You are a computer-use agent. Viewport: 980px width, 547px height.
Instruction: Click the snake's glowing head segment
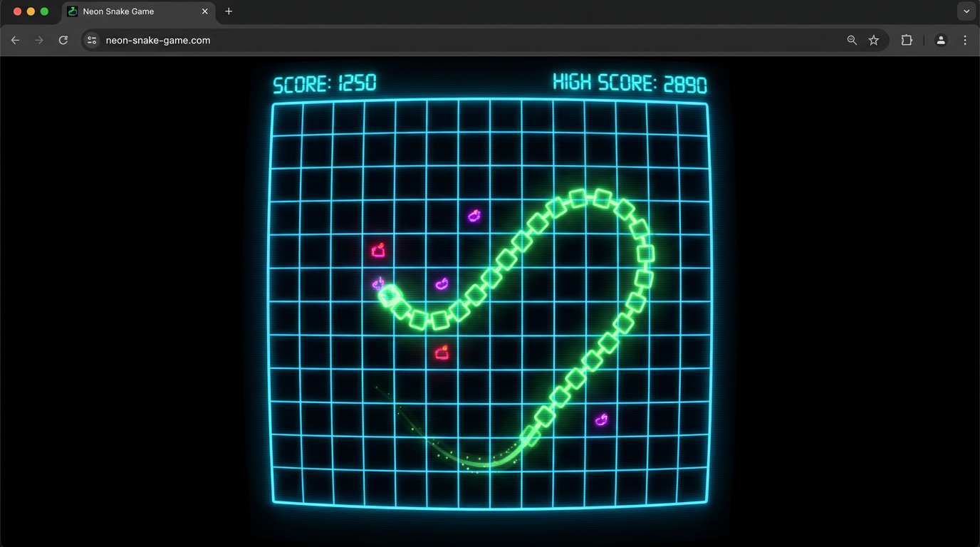(390, 296)
